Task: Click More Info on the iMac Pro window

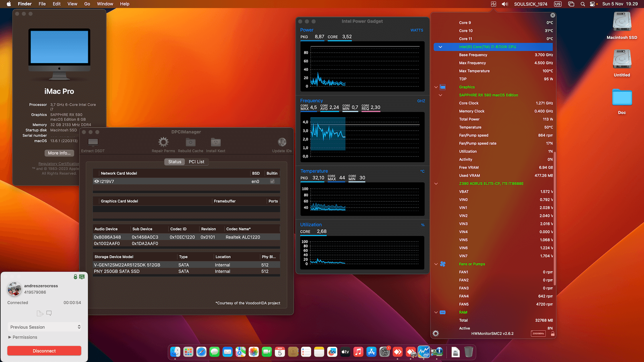Action: point(59,153)
